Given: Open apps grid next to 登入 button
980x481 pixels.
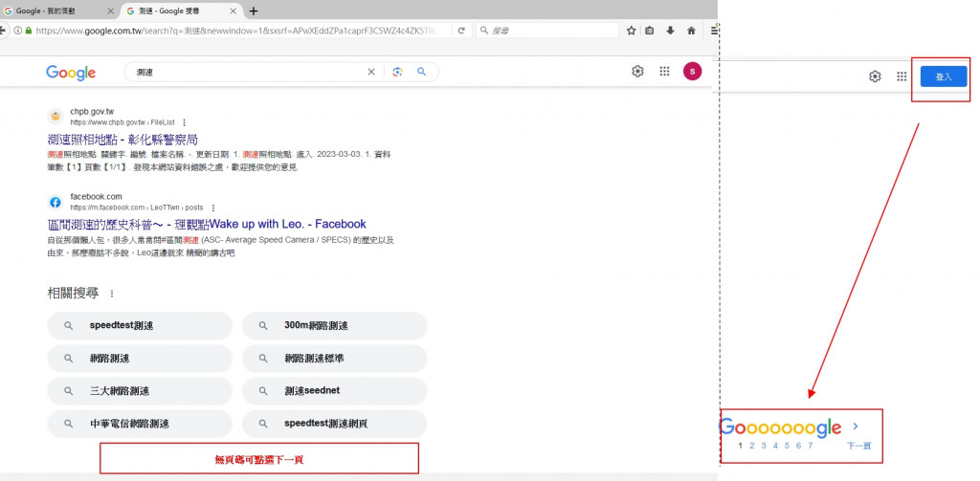Looking at the screenshot, I should tap(902, 77).
